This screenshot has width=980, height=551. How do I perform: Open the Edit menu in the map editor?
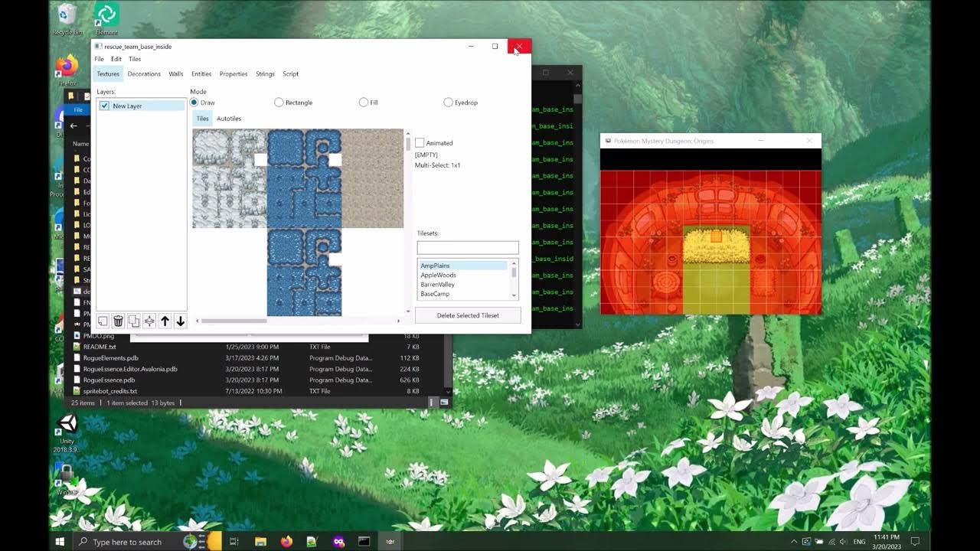coord(116,59)
